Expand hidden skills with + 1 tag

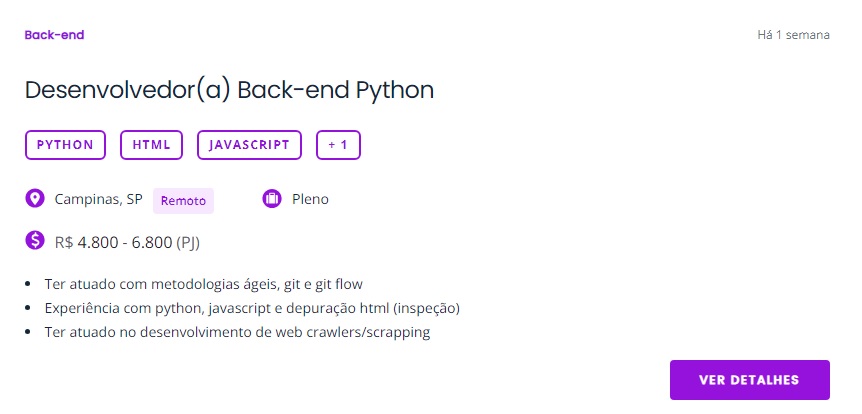338,145
